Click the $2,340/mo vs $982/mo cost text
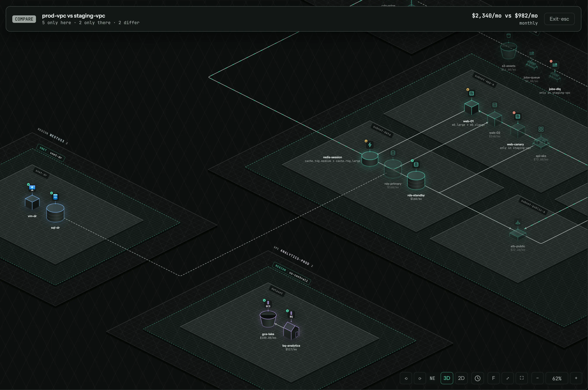The height and width of the screenshot is (390, 588). point(505,16)
